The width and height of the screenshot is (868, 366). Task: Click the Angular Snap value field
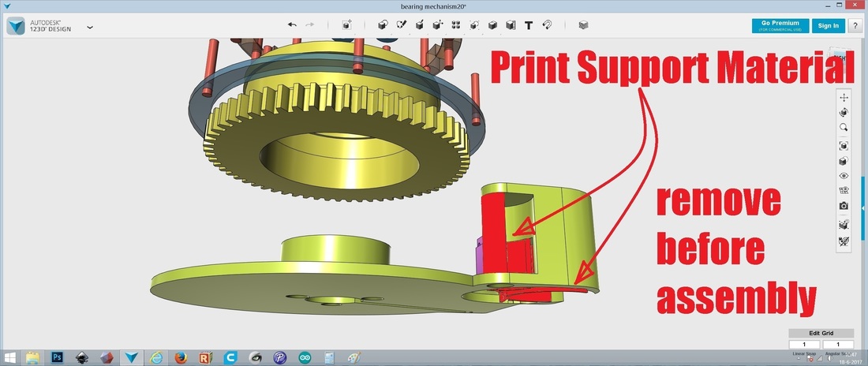[x=838, y=345]
